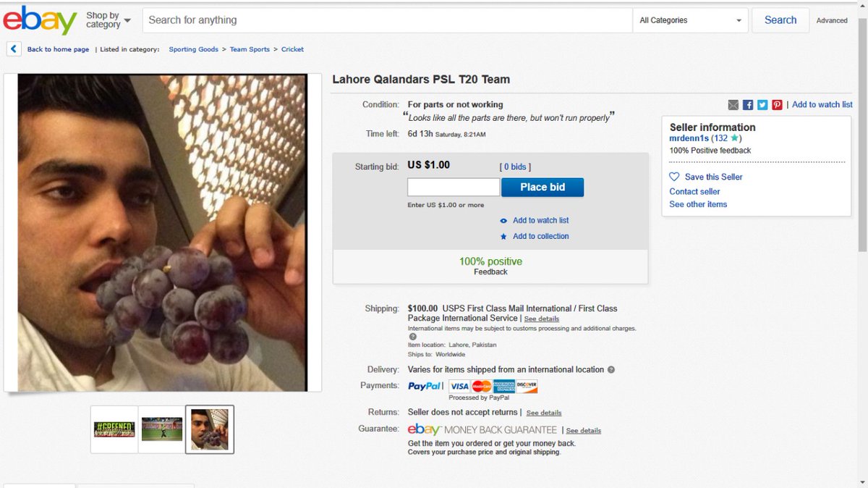This screenshot has width=868, height=488.
Task: Open the Sporting Goods breadcrumb
Action: tap(193, 49)
